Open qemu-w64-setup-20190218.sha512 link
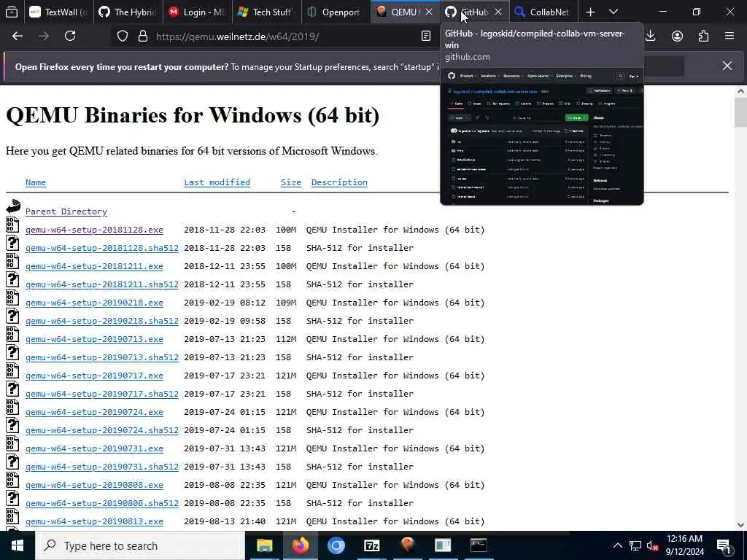 pos(102,321)
